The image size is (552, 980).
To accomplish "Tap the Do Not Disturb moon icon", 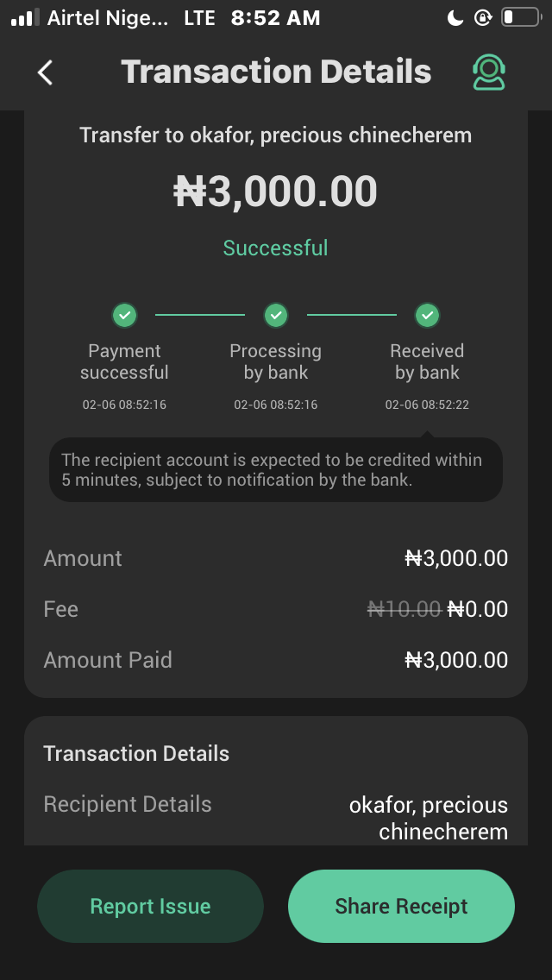I will click(456, 17).
